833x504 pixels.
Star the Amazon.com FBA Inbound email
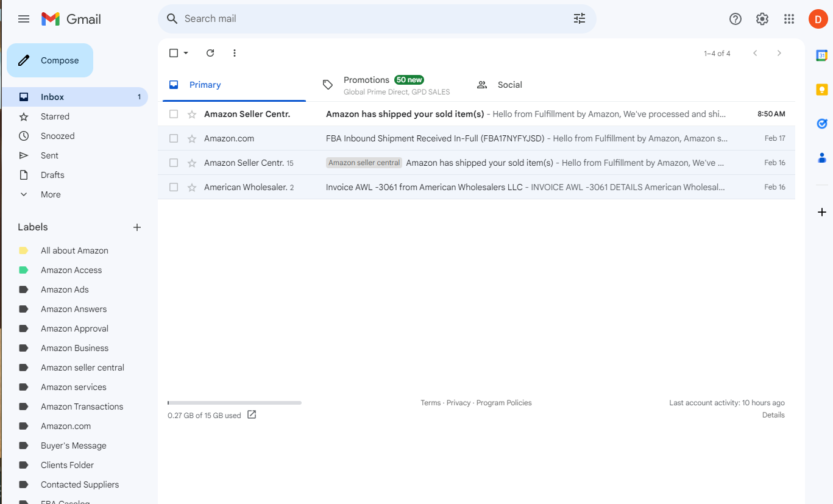[192, 138]
